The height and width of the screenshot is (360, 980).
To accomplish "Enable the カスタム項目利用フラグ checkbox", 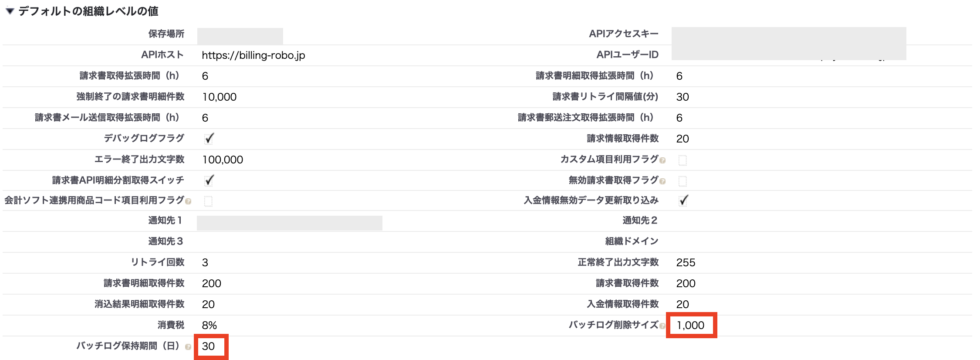I will coord(683,160).
